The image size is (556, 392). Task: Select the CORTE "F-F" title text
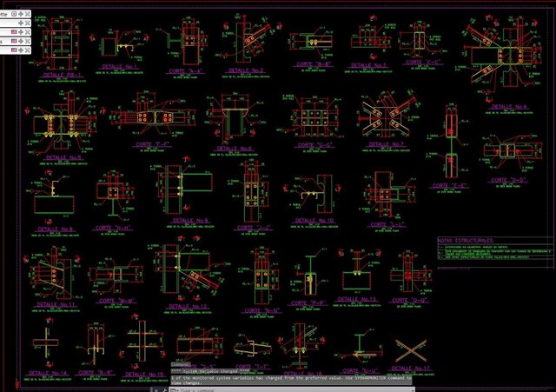[x=153, y=144]
